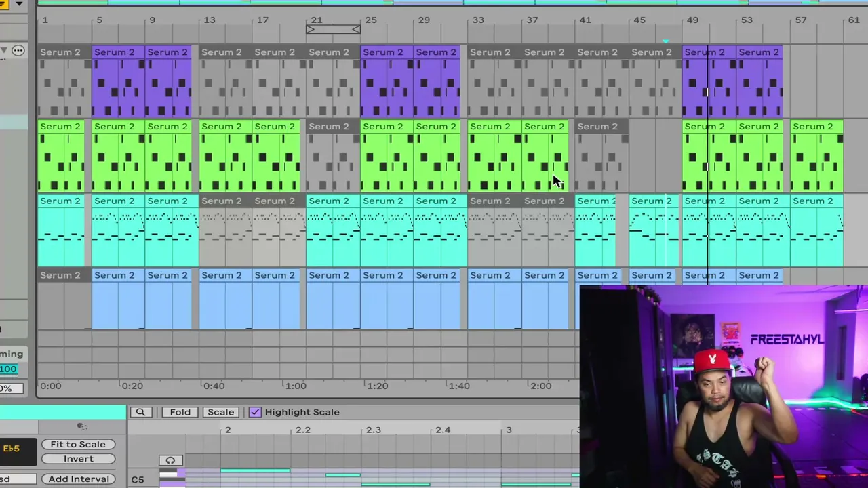Click the loop end bracket at bar 25
This screenshot has height=488, width=868.
pos(356,29)
